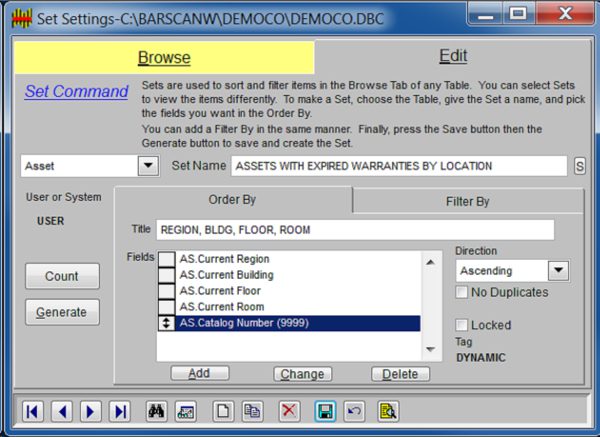Save using the floppy disk icon
The height and width of the screenshot is (437, 600).
coord(325,411)
